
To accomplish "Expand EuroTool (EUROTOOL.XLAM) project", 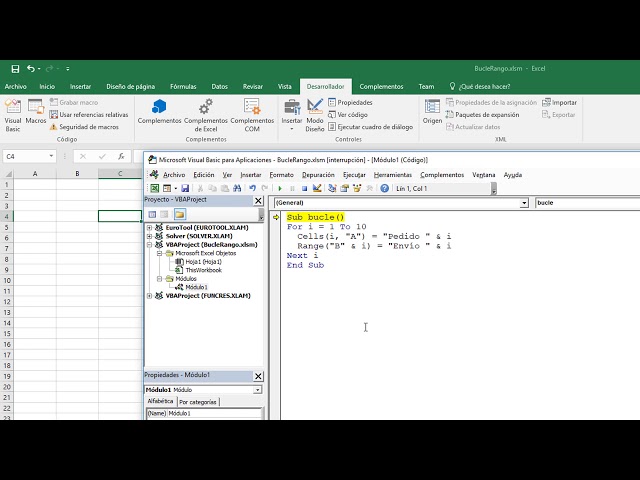I will coord(149,227).
